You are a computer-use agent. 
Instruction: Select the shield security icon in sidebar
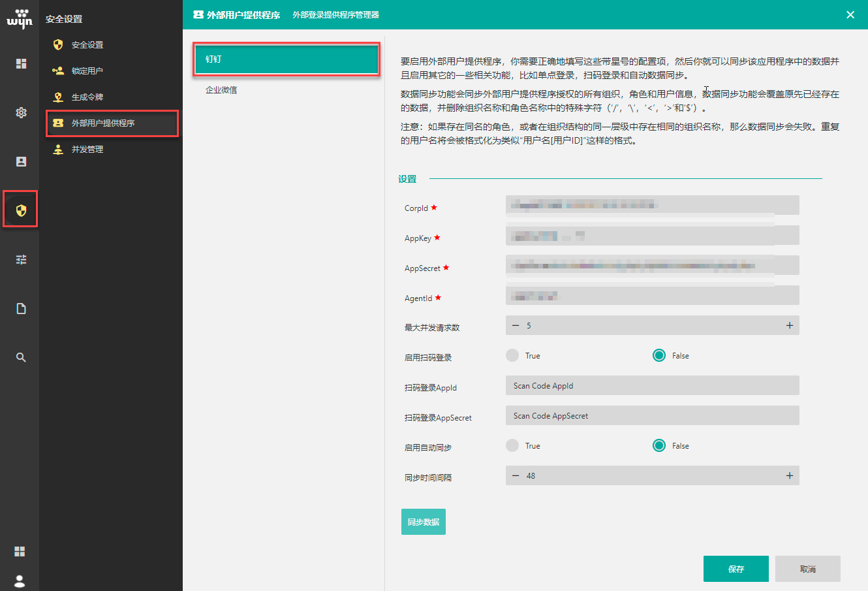[x=21, y=210]
